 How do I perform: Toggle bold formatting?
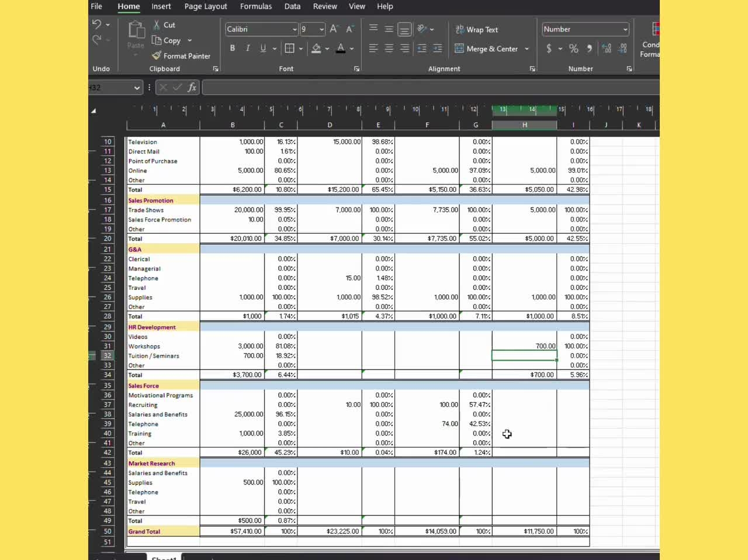coord(233,49)
